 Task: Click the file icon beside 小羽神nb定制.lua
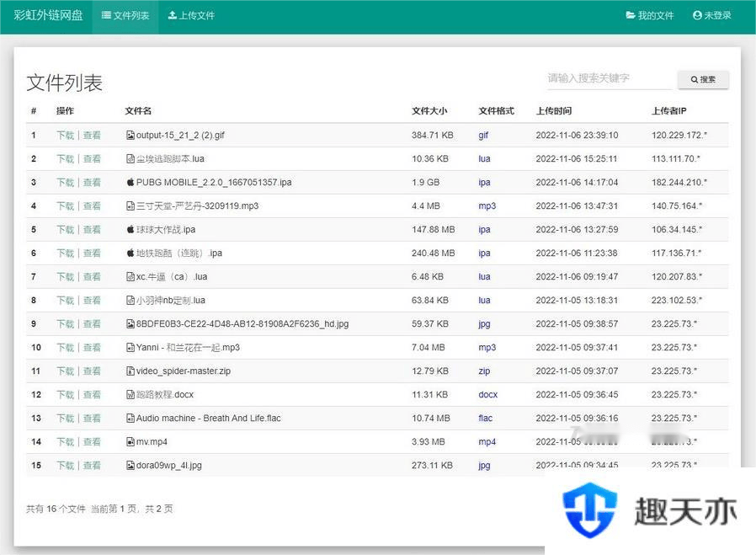130,301
